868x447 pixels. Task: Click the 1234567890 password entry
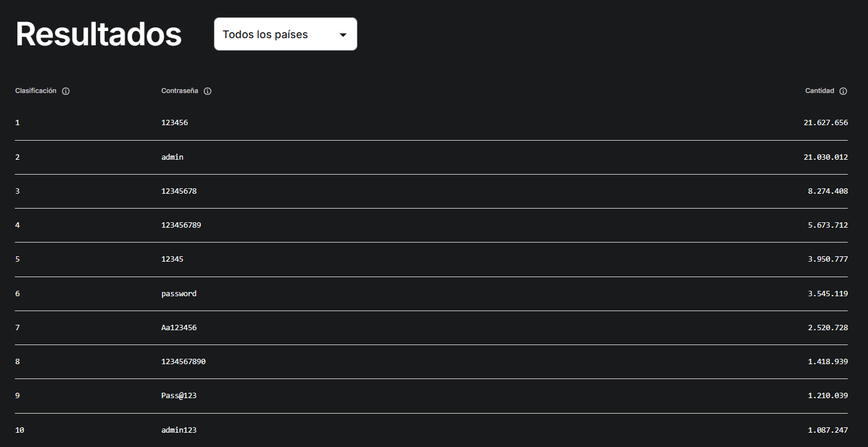pyautogui.click(x=183, y=362)
